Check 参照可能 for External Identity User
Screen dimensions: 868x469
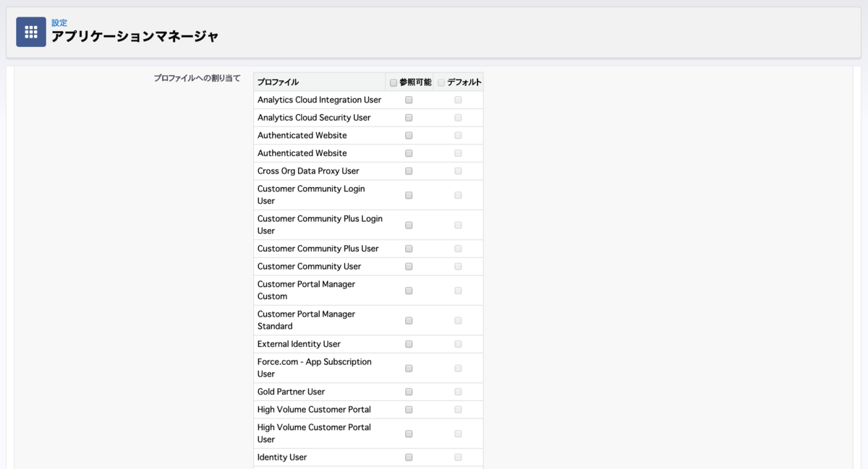409,344
